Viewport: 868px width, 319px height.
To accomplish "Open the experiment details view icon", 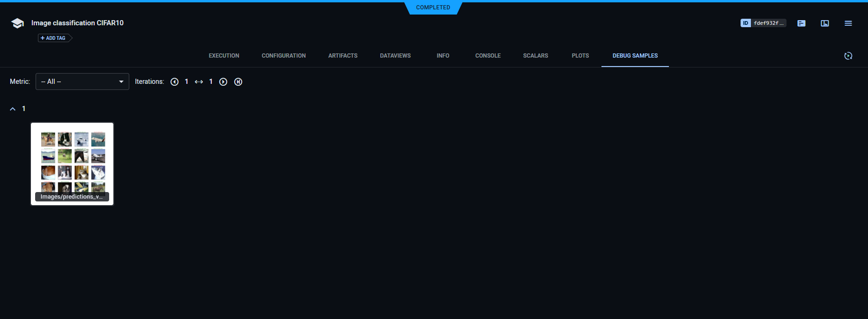I will [x=801, y=23].
